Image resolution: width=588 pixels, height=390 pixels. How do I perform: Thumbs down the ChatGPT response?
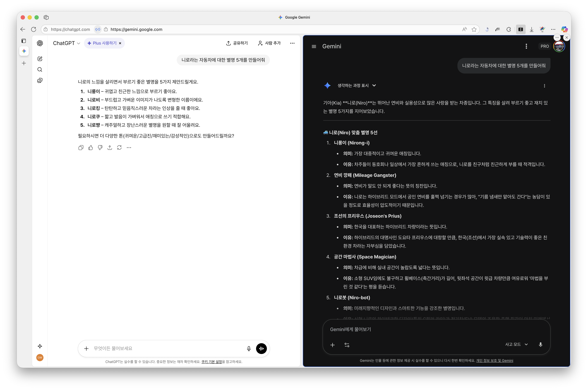pos(100,148)
